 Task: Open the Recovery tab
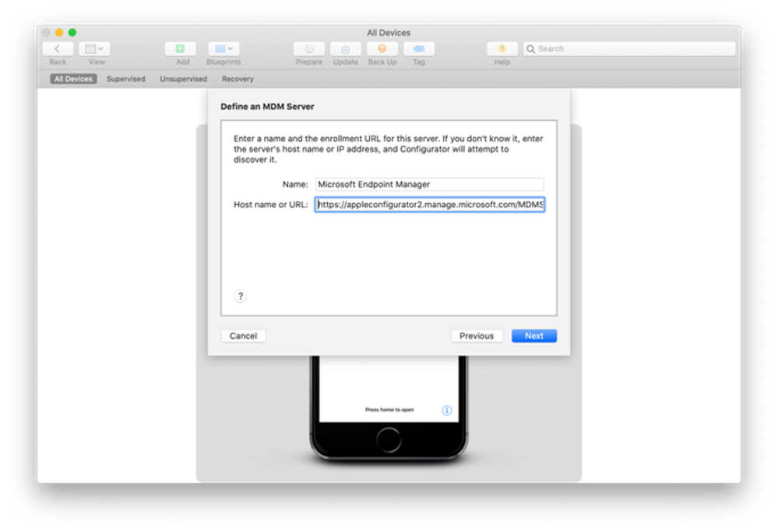[x=238, y=79]
